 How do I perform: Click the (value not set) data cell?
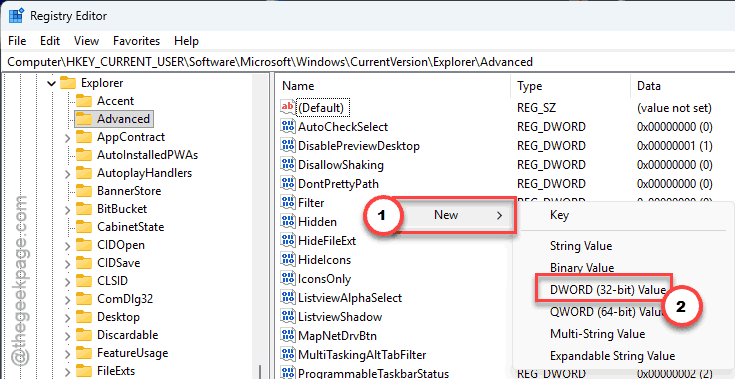coord(675,108)
